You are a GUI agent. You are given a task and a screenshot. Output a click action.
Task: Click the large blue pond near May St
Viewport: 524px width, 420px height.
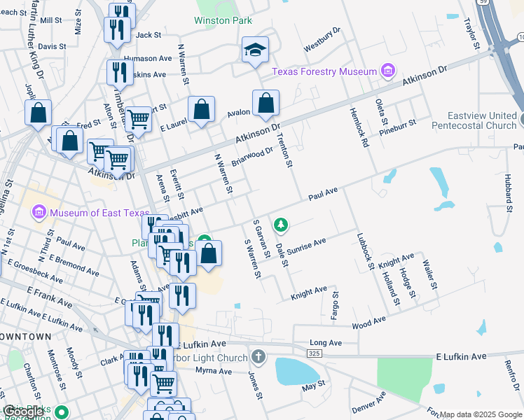(x=298, y=370)
